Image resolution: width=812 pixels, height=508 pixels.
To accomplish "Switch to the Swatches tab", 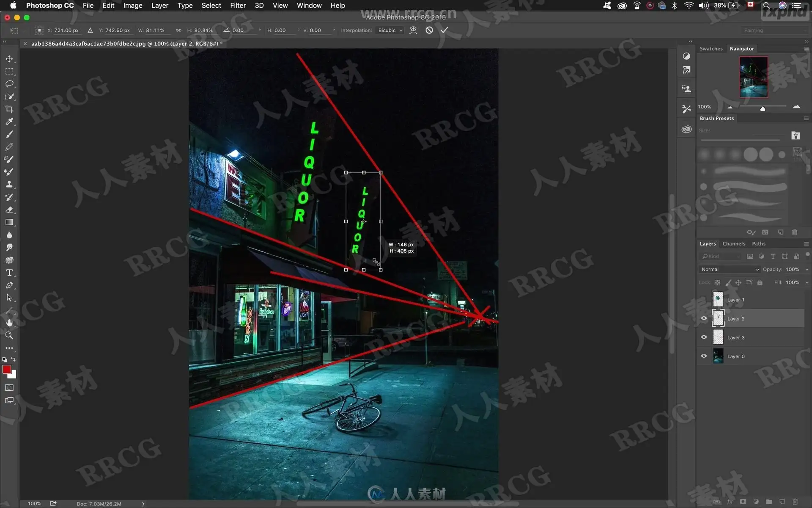I will [x=711, y=49].
